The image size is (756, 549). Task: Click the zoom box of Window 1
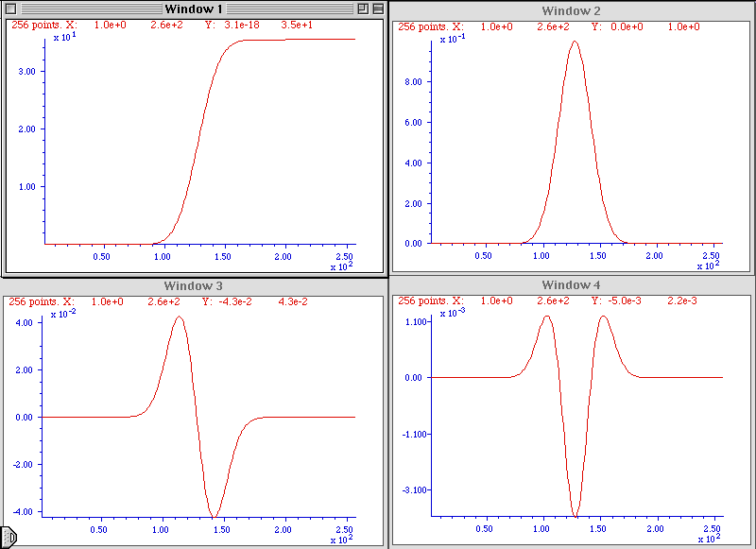coord(362,9)
